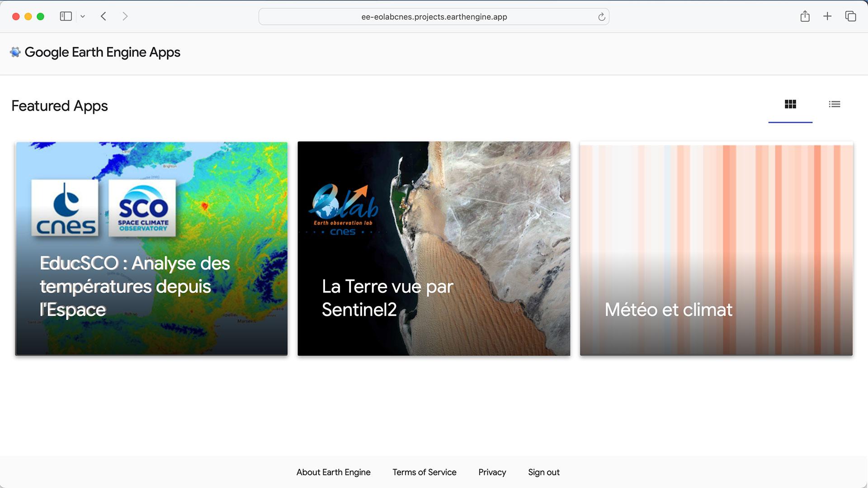
Task: Expand the sidebar options chevron
Action: coord(82,16)
